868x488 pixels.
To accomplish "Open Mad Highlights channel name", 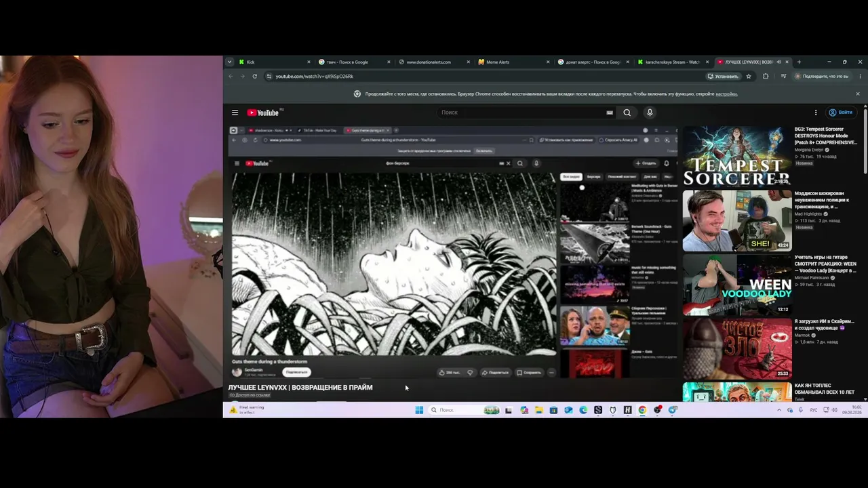I will click(x=809, y=213).
